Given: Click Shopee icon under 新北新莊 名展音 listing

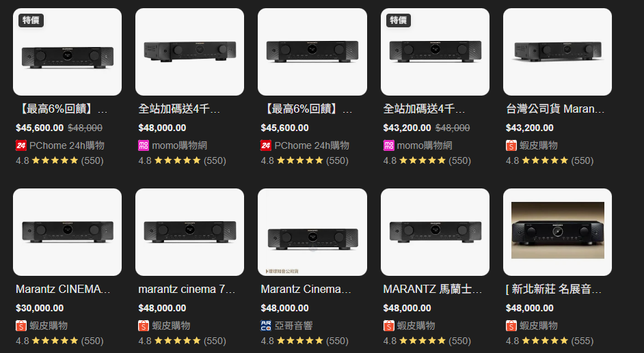Looking at the screenshot, I should [x=511, y=326].
